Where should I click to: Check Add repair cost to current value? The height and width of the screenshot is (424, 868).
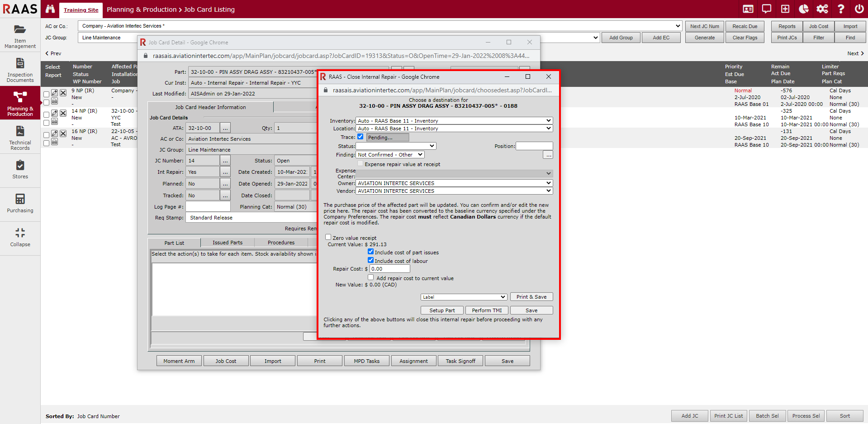click(371, 277)
